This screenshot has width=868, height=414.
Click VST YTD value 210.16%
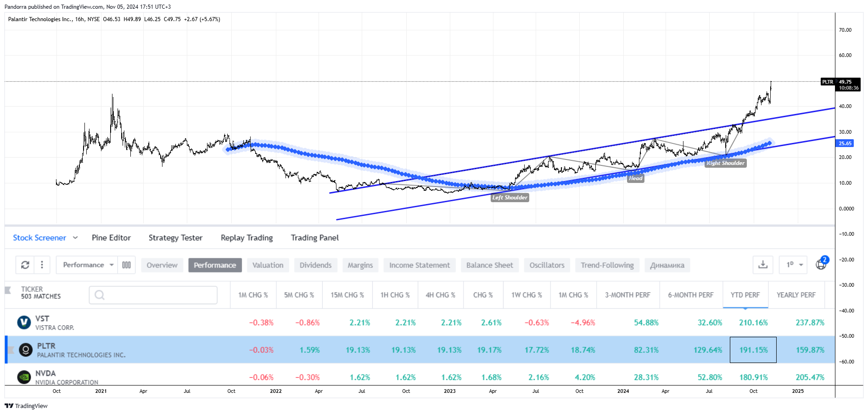click(753, 323)
